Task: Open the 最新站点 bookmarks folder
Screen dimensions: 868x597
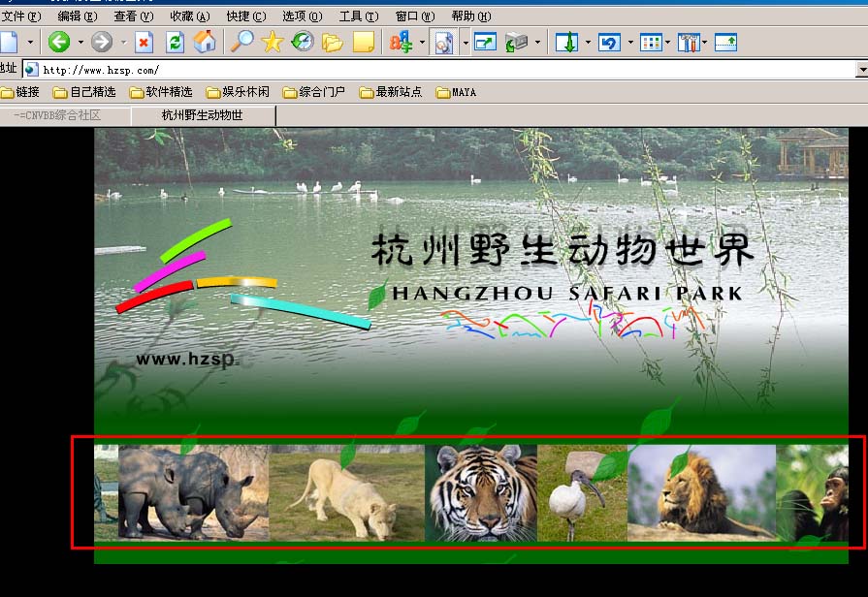Action: [x=391, y=92]
